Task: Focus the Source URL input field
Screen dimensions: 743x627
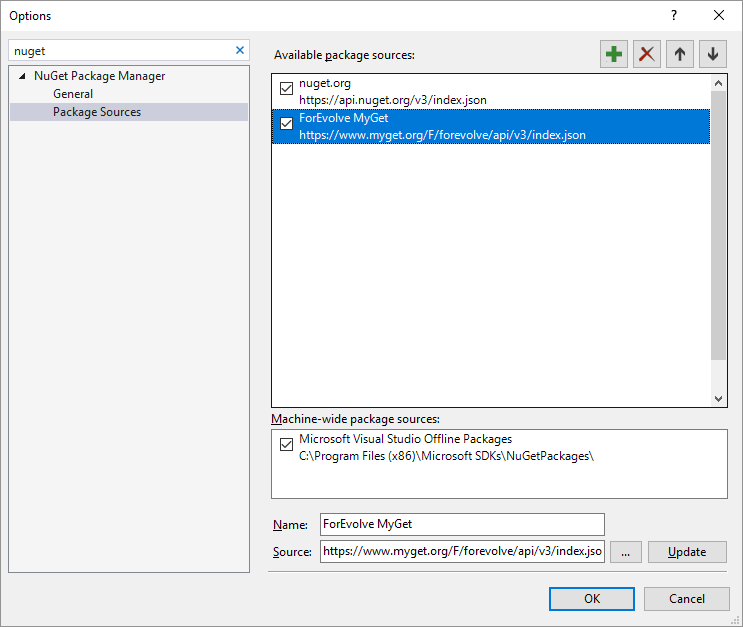Action: 462,551
